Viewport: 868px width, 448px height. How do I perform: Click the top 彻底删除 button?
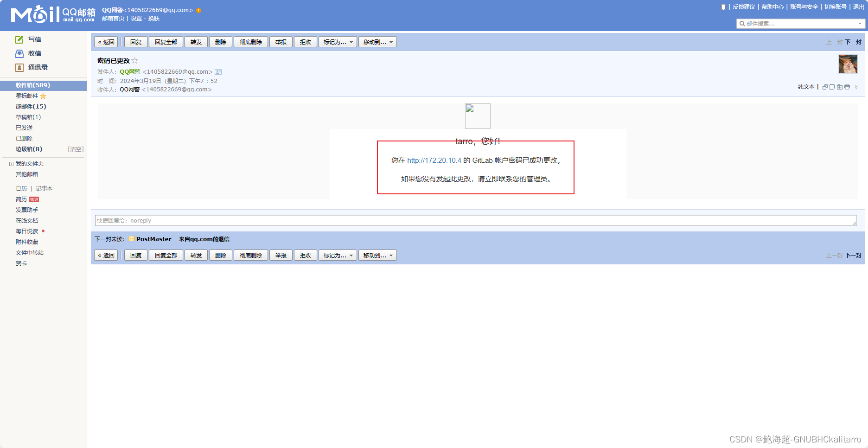pyautogui.click(x=251, y=42)
